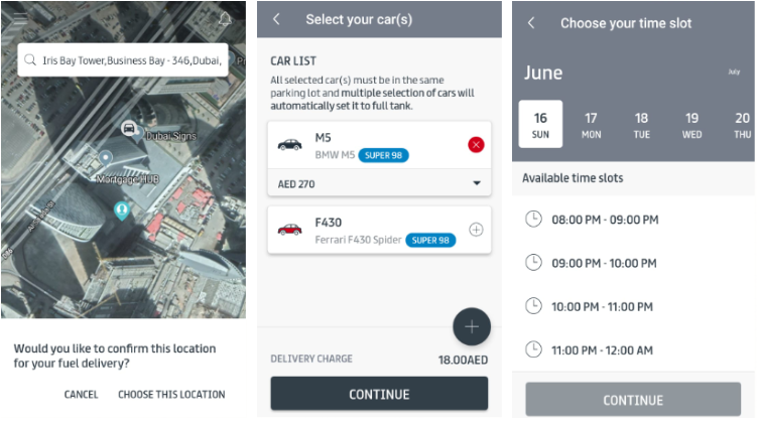Remove the M5 car selection
The height and width of the screenshot is (423, 757).
pos(476,144)
